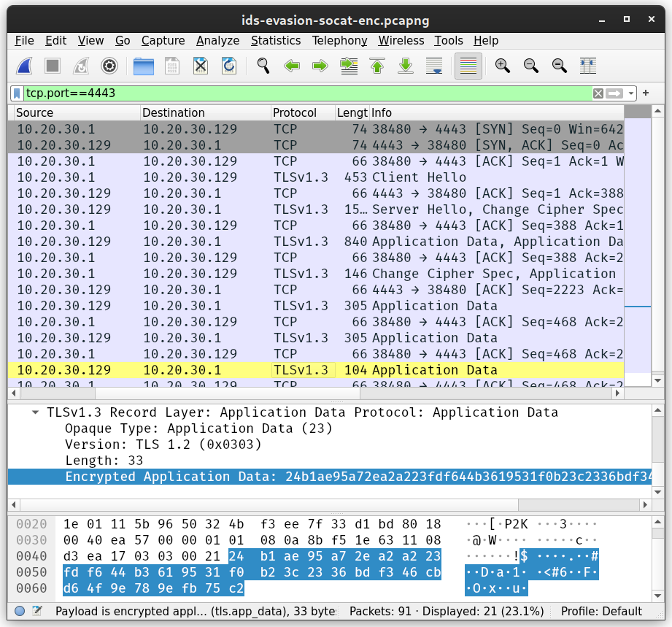Collapse the TLSv1.3 Record Layer tree node
Screen dimensions: 672x627
point(35,412)
